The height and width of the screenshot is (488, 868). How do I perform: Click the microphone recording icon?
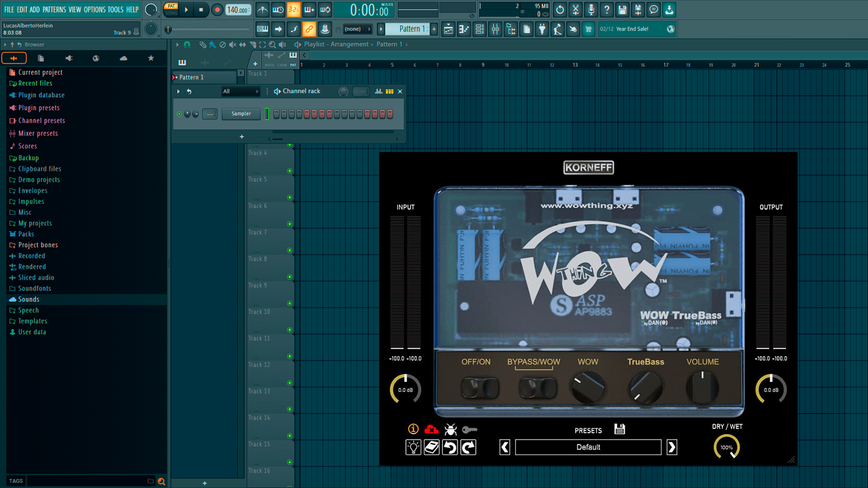point(591,10)
